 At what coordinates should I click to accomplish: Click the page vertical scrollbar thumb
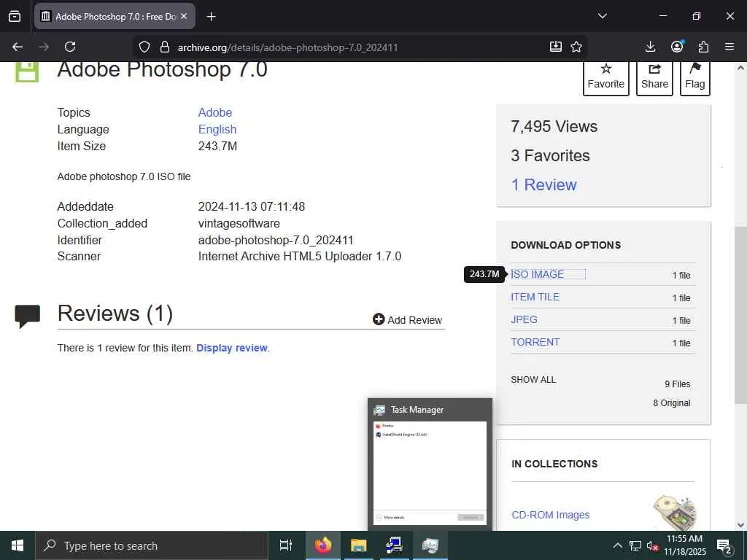click(740, 314)
